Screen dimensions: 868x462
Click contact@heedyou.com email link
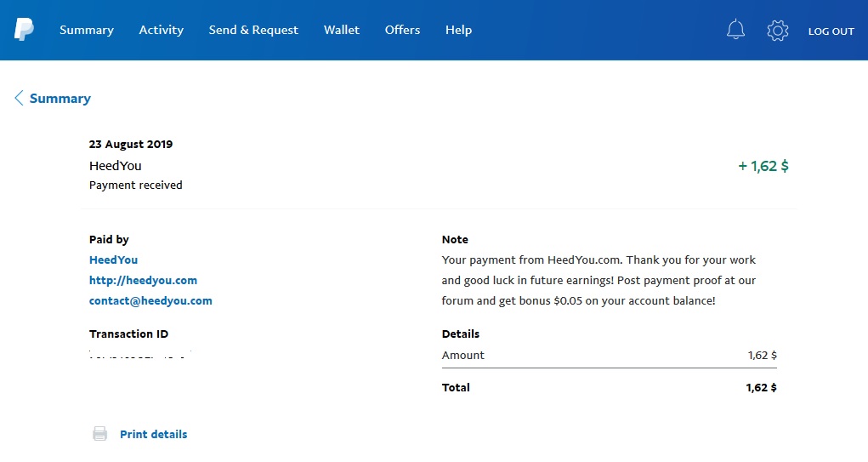tap(150, 301)
